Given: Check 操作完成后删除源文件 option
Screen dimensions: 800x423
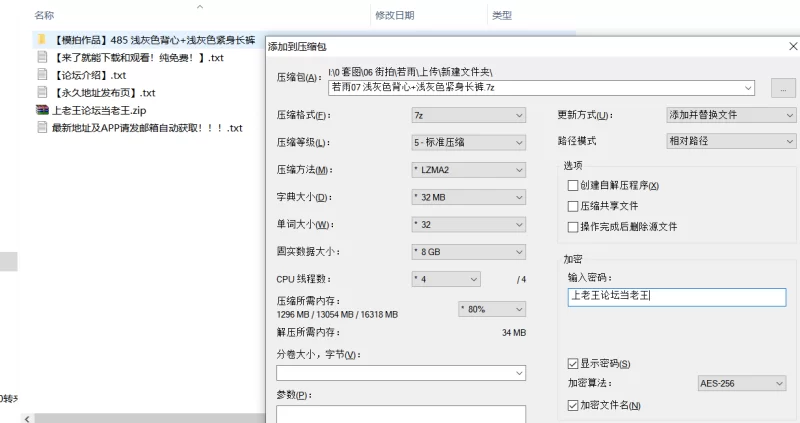Looking at the screenshot, I should click(x=572, y=227).
